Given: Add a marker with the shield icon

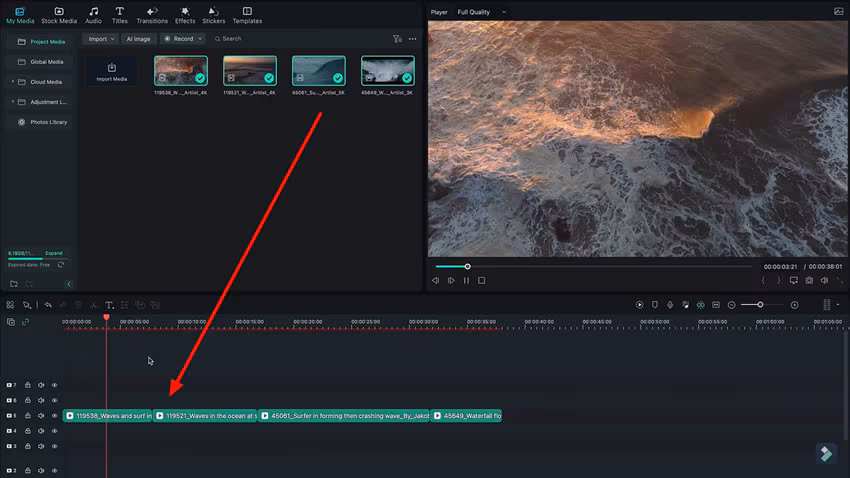Looking at the screenshot, I should pos(655,305).
